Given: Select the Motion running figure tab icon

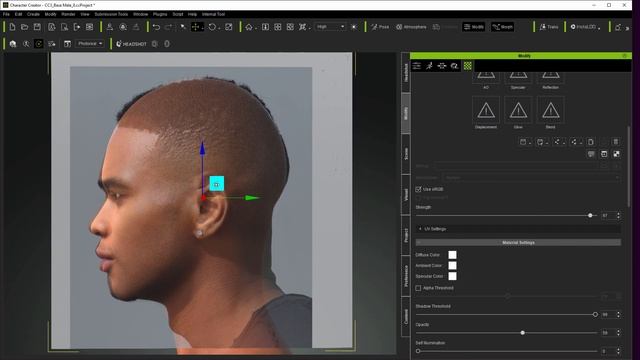Looking at the screenshot, I should [x=429, y=66].
